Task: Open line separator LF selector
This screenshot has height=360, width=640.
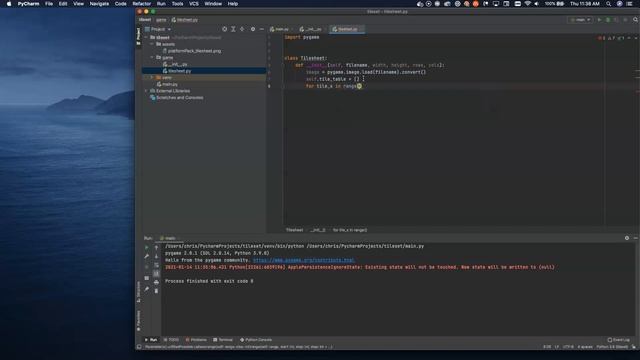Action: pos(557,347)
